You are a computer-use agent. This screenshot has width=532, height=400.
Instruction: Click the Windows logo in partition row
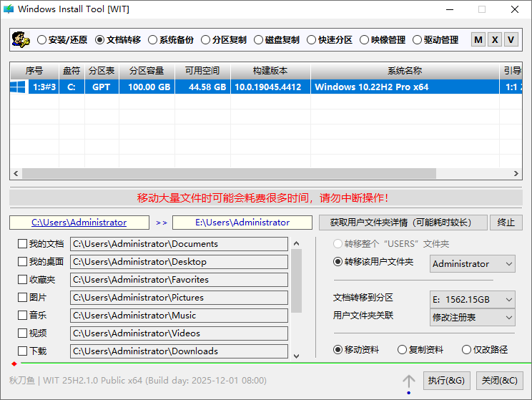point(18,87)
